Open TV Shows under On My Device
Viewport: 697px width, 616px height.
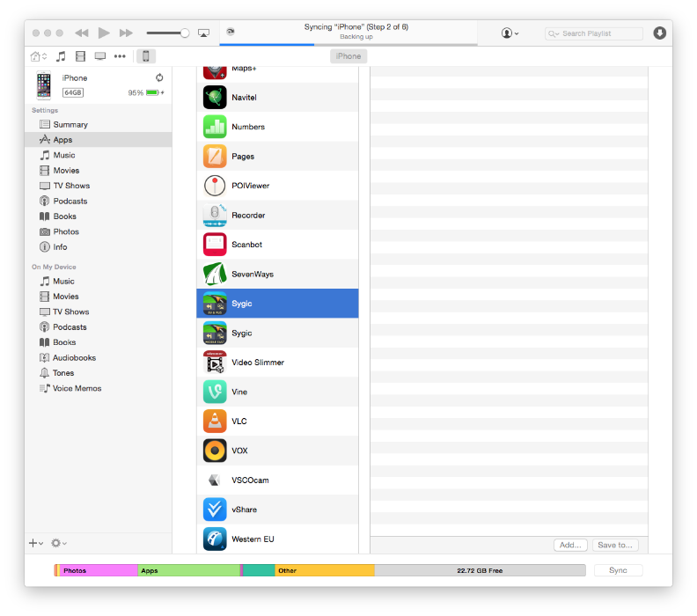99,312
